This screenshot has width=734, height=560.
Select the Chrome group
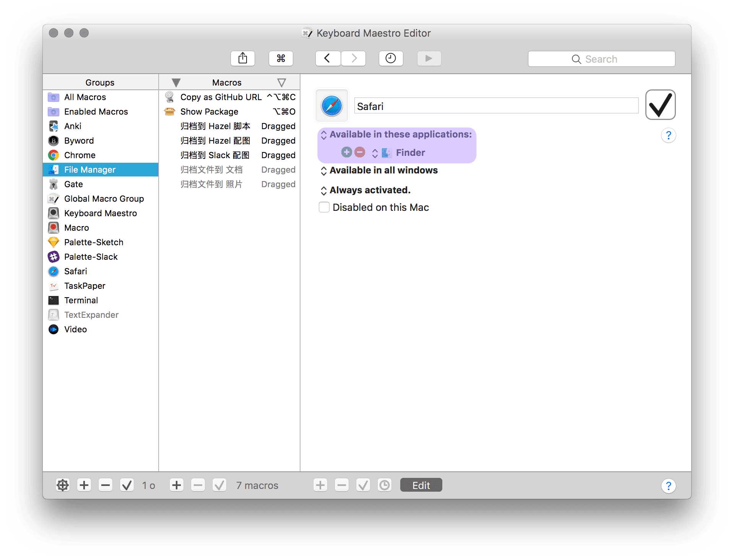[x=80, y=155]
